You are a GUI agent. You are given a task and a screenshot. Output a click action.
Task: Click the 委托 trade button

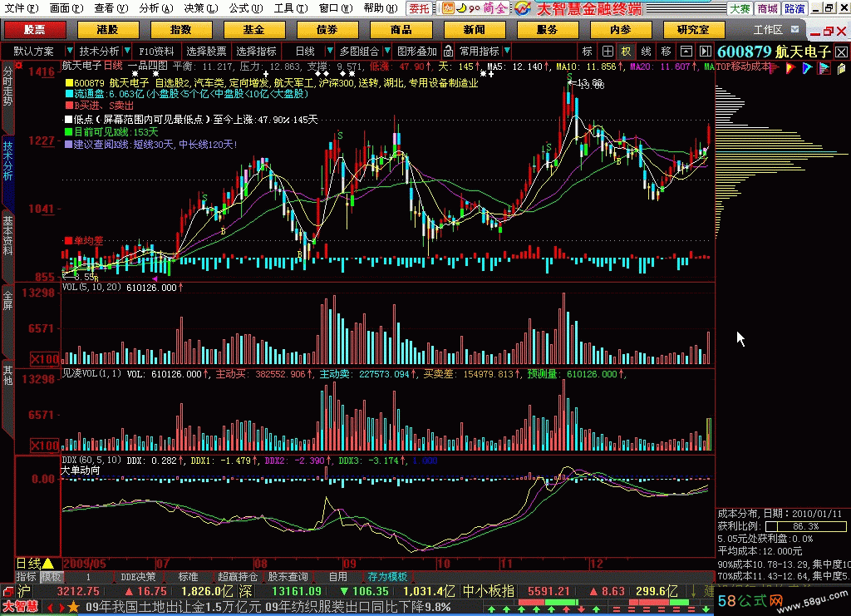coord(419,8)
